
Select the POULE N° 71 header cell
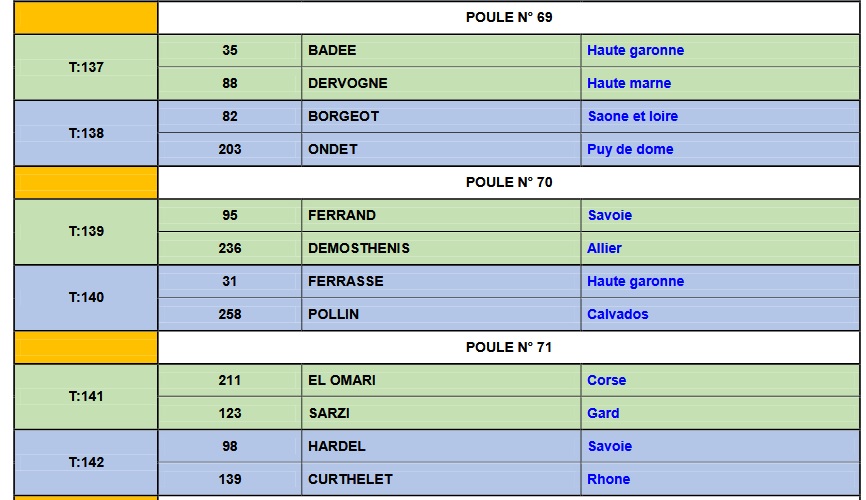[x=509, y=348]
